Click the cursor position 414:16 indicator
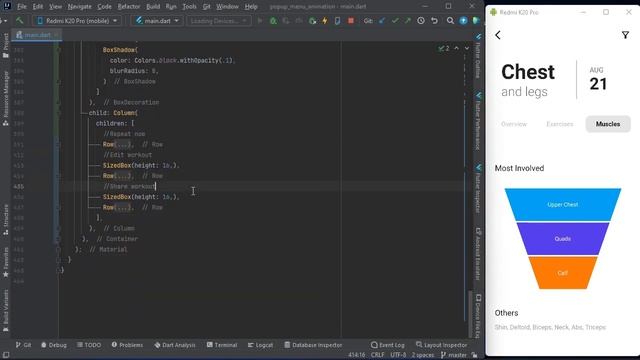This screenshot has width=640, height=360. click(x=357, y=355)
